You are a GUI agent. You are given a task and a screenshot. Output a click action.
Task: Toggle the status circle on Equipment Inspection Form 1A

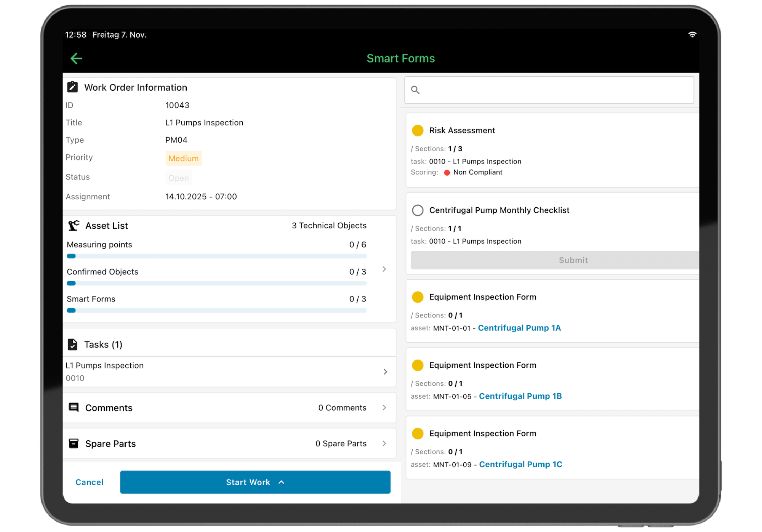pyautogui.click(x=418, y=297)
